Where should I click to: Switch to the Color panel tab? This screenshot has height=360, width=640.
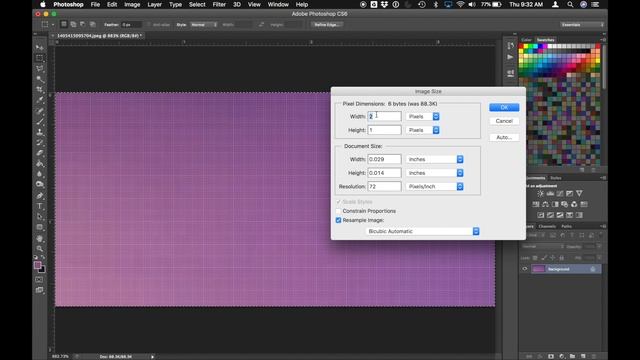[x=526, y=40]
